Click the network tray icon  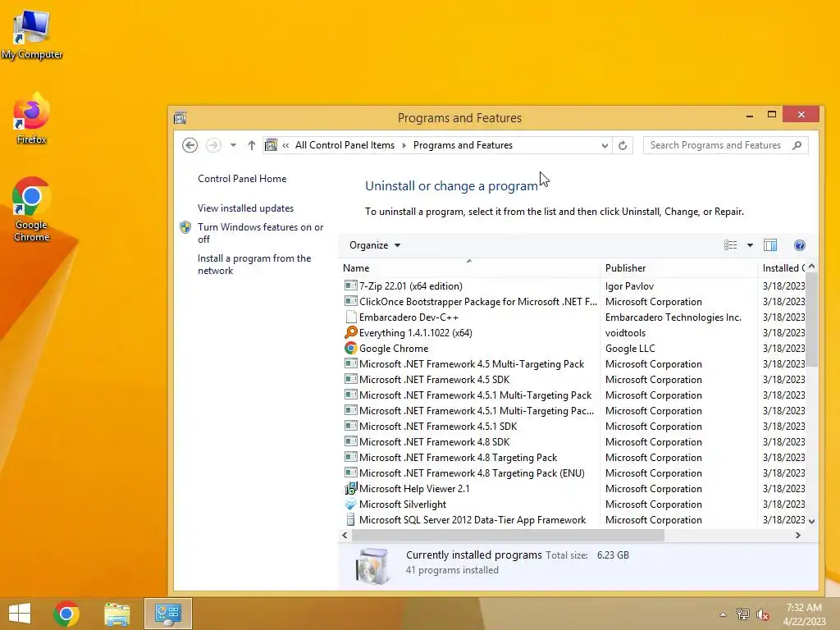click(x=742, y=614)
